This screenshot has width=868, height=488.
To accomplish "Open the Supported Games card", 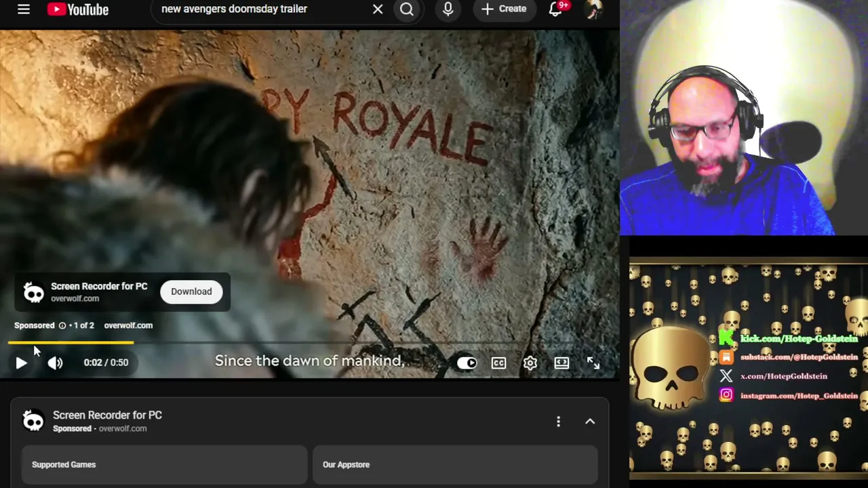I will click(165, 464).
